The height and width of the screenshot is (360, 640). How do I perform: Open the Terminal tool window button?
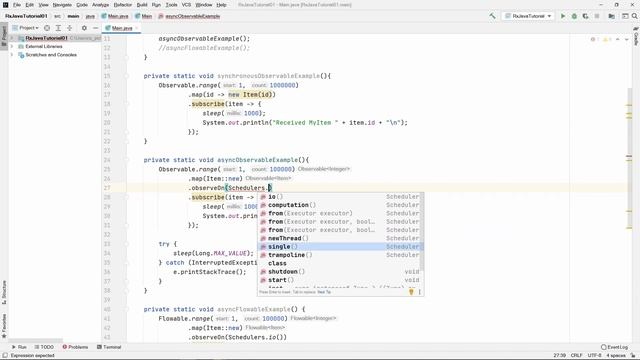(109, 347)
